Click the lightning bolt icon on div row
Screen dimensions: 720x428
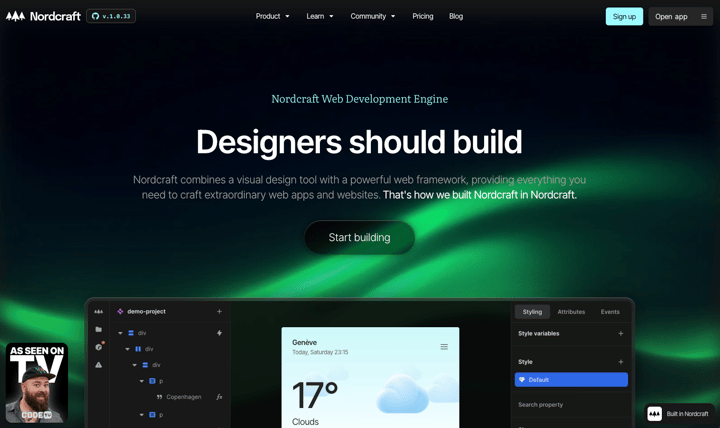(220, 333)
